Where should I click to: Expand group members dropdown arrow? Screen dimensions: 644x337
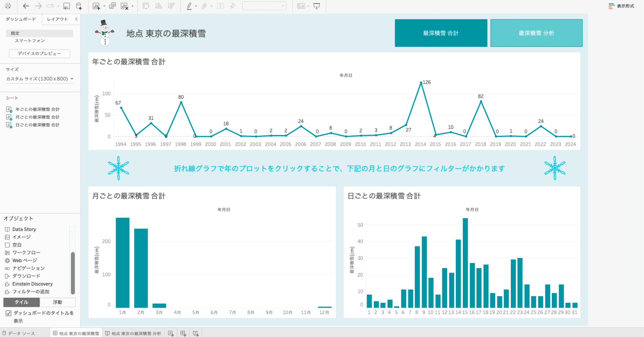(x=212, y=6)
